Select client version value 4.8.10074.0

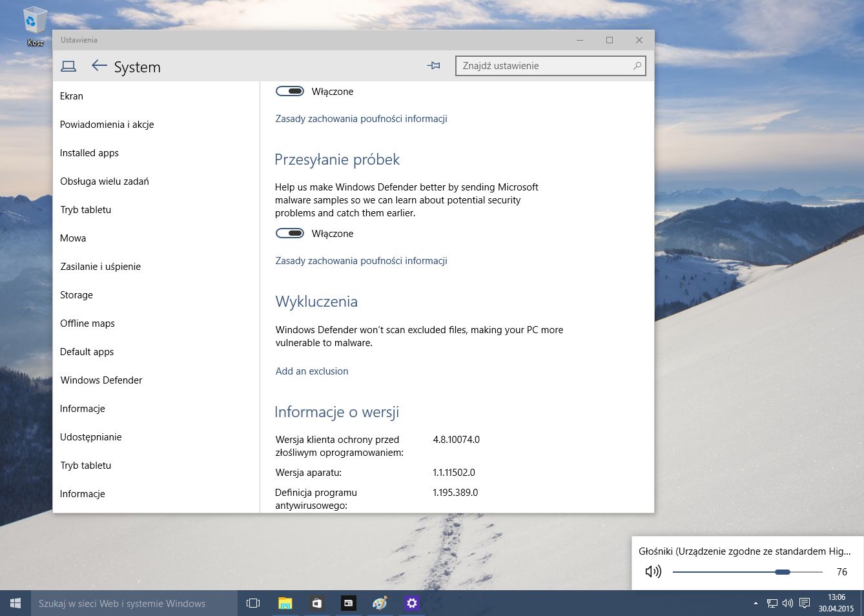(457, 439)
